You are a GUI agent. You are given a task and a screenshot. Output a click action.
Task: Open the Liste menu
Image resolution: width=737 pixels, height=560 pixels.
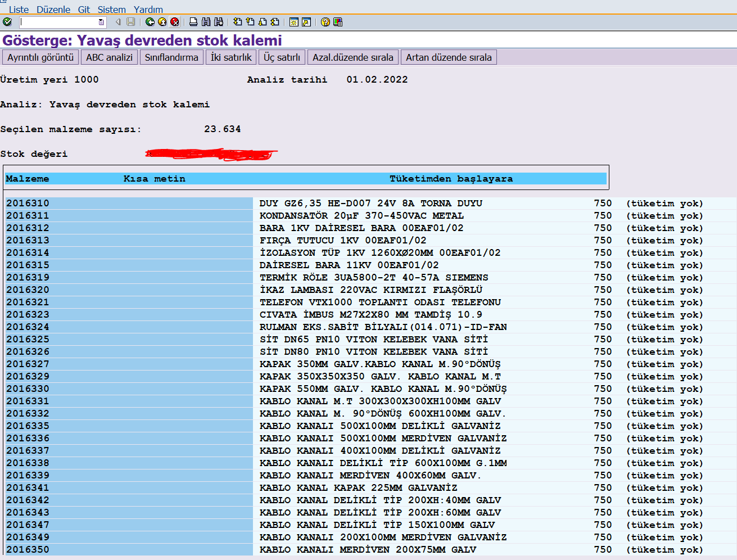tap(19, 10)
